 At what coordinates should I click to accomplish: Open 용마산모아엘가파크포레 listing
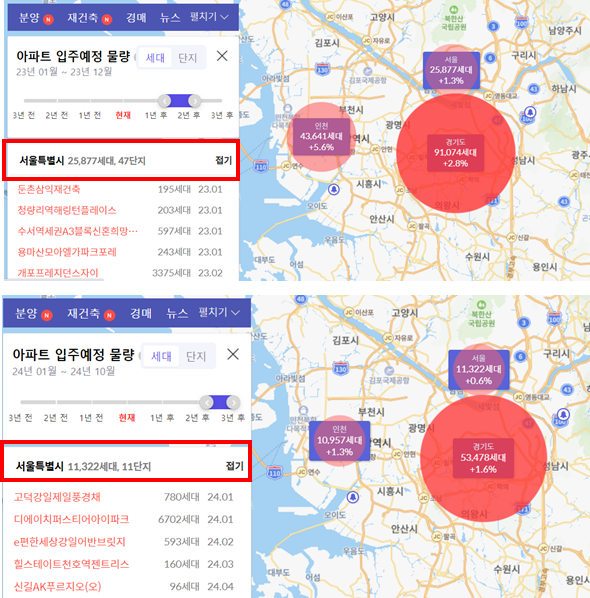(x=67, y=252)
